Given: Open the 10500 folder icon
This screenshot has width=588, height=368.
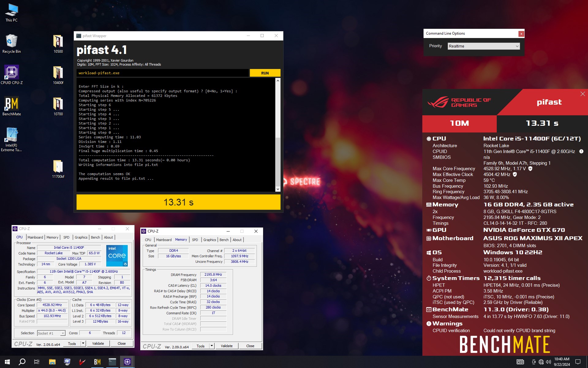Looking at the screenshot, I should click(x=58, y=44).
